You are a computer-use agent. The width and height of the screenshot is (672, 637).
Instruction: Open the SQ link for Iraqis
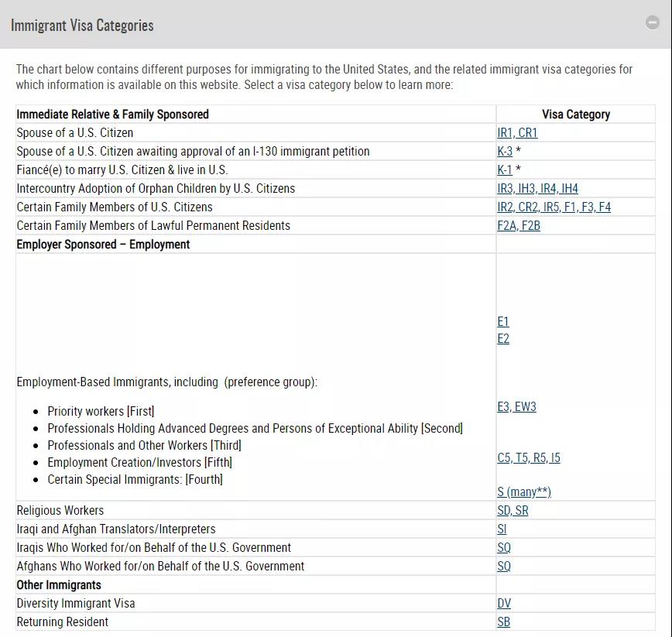pos(503,547)
